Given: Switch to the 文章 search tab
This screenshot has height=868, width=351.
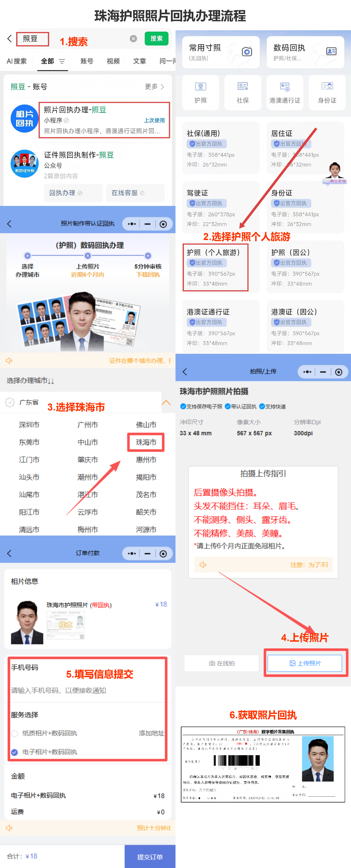Looking at the screenshot, I should pyautogui.click(x=139, y=61).
